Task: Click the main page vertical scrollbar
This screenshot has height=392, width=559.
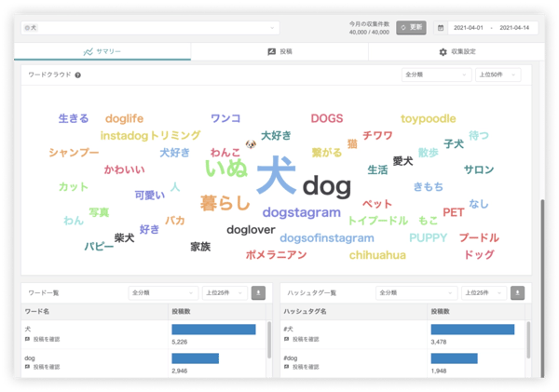Action: point(542,288)
